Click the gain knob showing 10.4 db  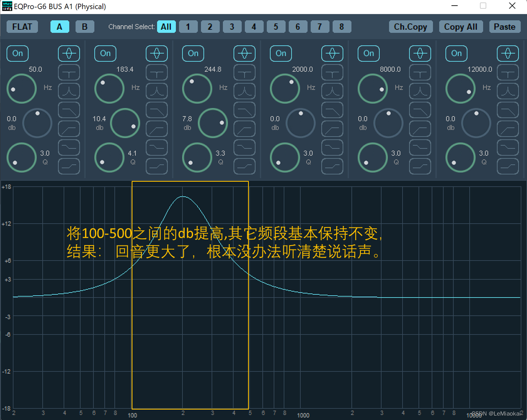(x=125, y=123)
